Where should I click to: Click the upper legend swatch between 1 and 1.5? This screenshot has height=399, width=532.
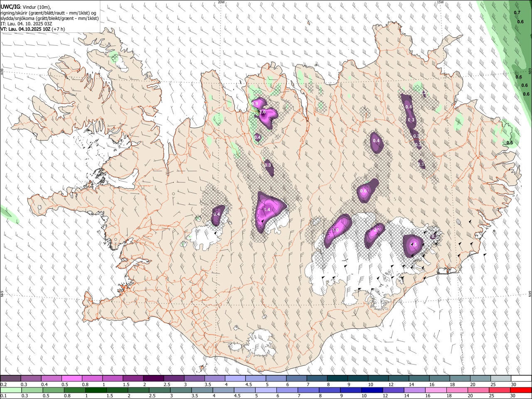(x=112, y=379)
